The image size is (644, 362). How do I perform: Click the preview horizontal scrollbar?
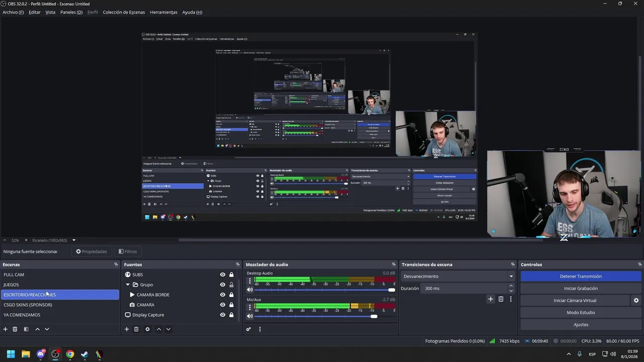[x=360, y=240]
